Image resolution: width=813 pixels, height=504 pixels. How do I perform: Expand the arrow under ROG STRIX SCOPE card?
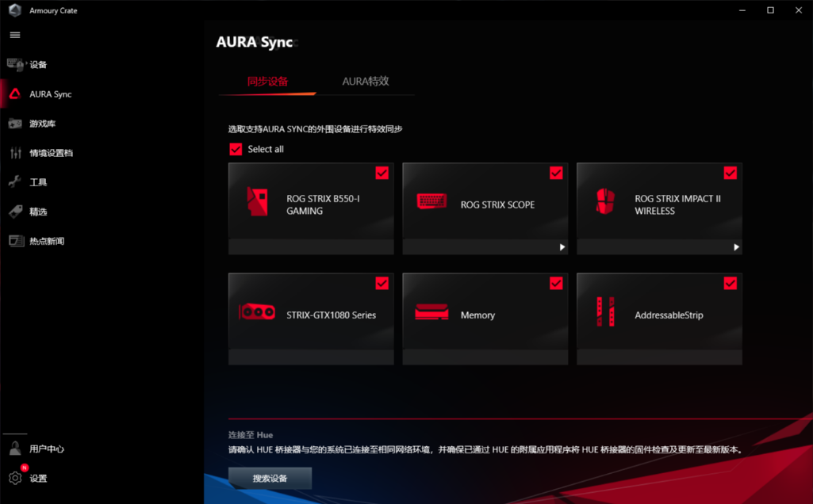pyautogui.click(x=562, y=247)
